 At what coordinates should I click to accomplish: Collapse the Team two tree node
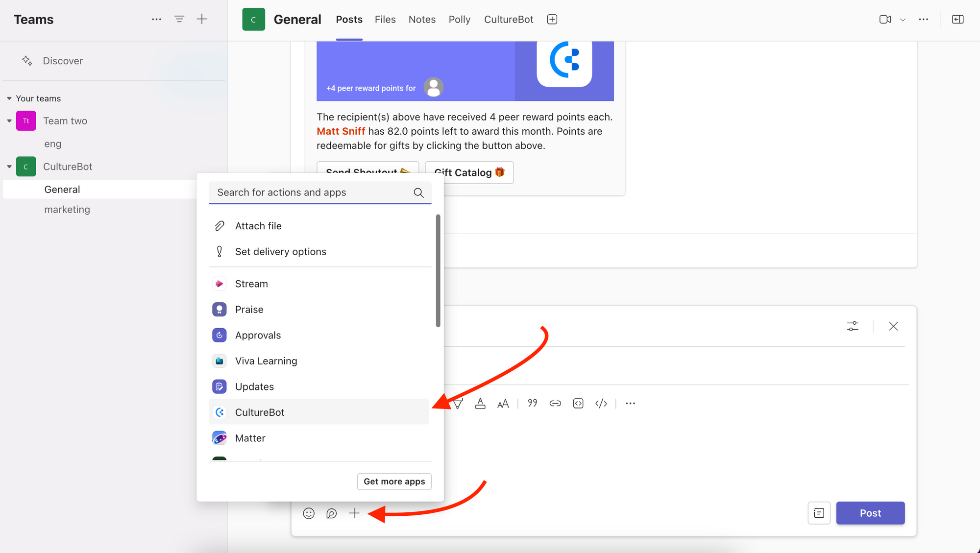pos(9,121)
